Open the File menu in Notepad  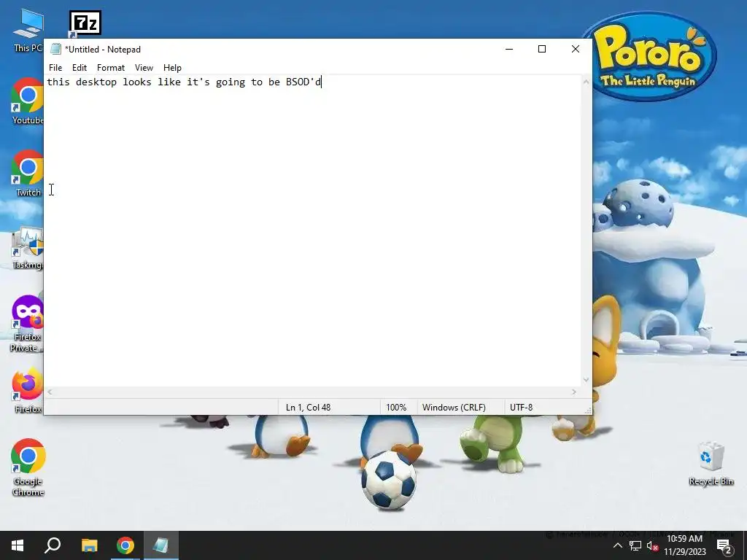(x=55, y=68)
